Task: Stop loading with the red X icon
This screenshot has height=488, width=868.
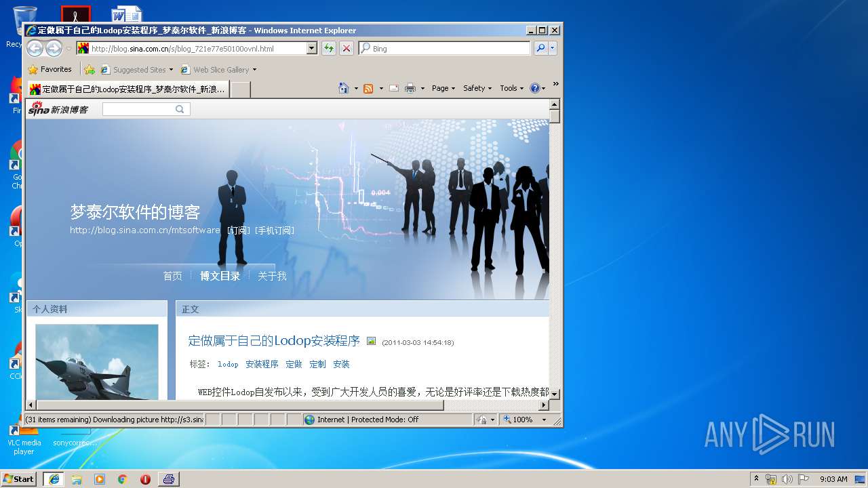Action: pos(347,48)
